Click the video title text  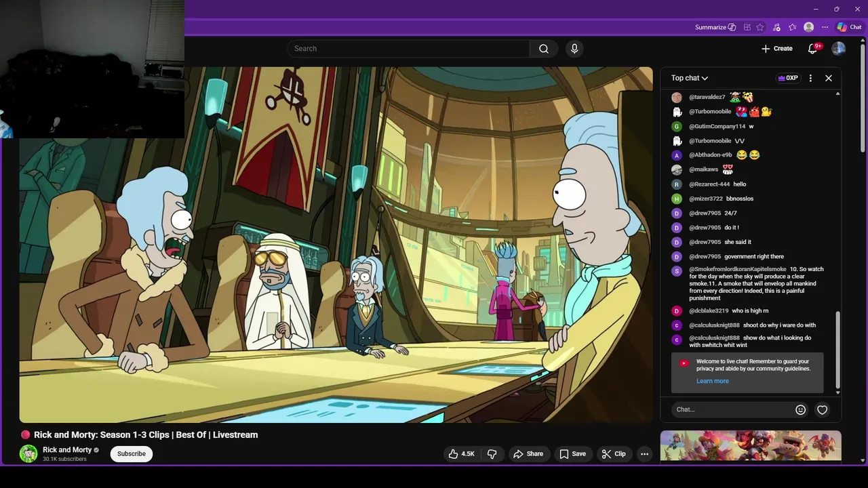[x=146, y=435]
